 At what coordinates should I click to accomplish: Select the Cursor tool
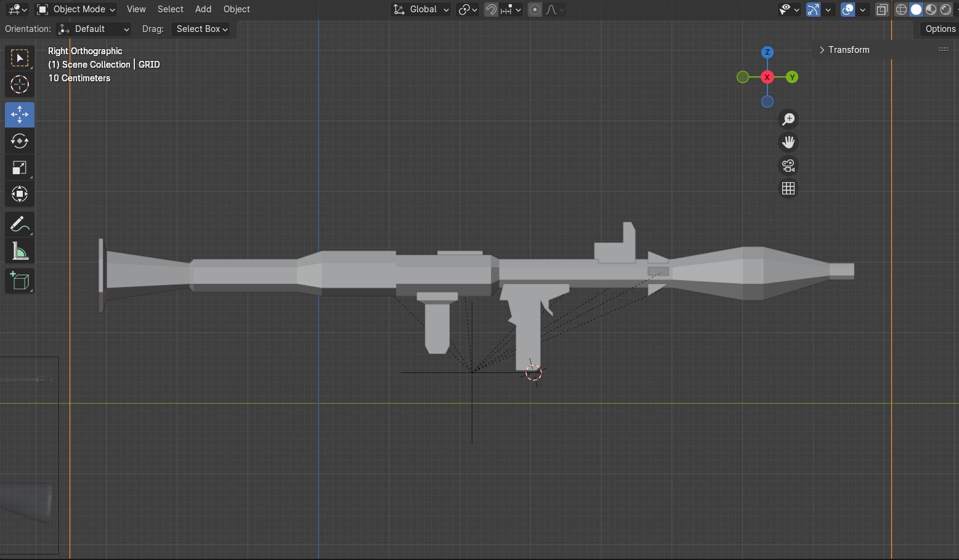pos(19,85)
